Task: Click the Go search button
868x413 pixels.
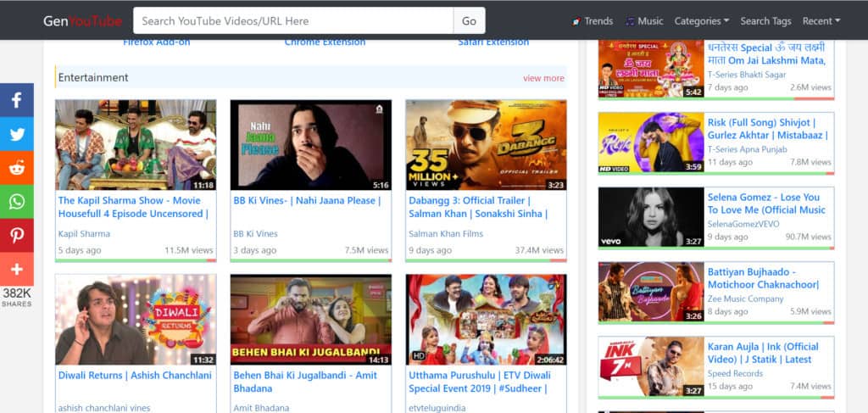Action: [x=469, y=21]
